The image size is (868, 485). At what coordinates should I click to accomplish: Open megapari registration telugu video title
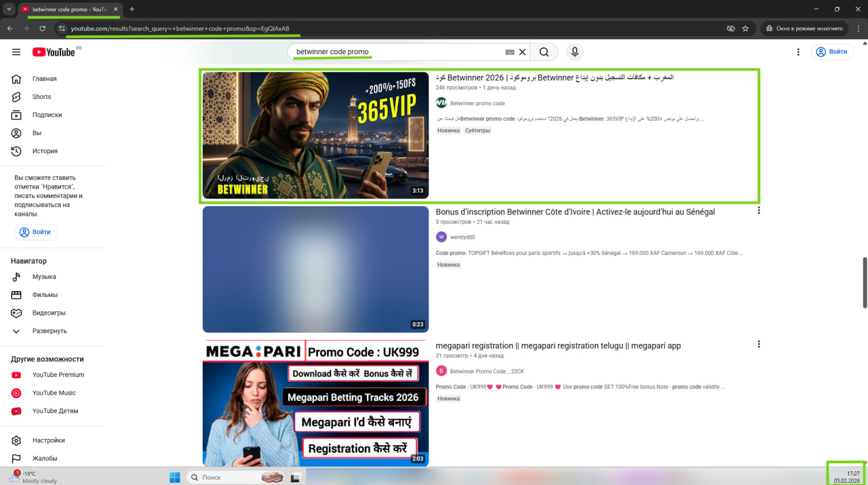point(558,346)
